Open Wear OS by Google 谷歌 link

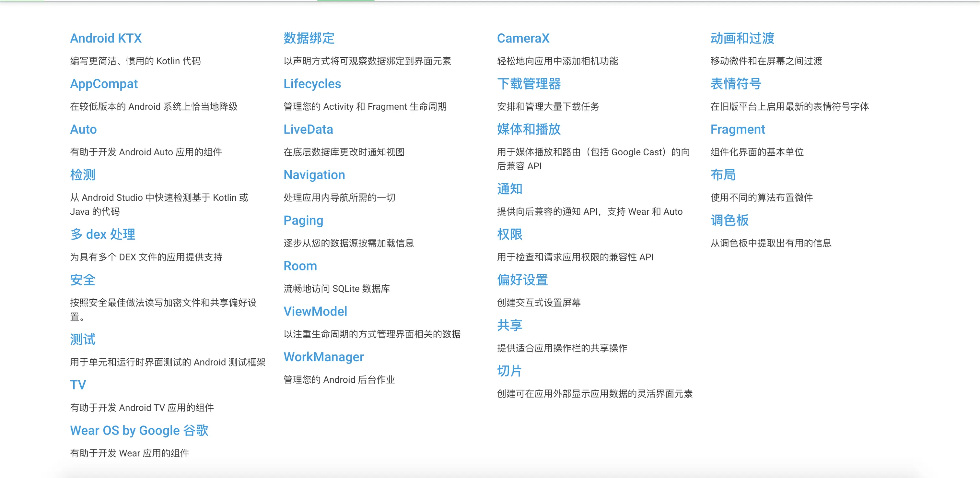point(139,430)
